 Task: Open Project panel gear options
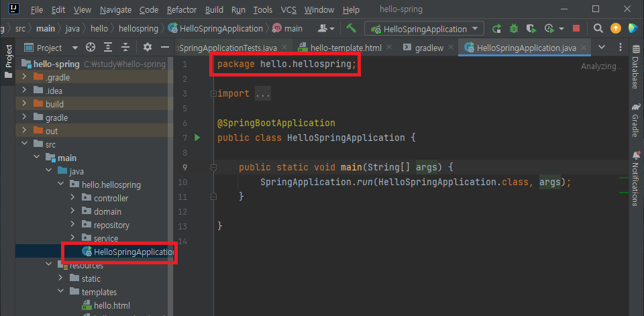[148, 47]
